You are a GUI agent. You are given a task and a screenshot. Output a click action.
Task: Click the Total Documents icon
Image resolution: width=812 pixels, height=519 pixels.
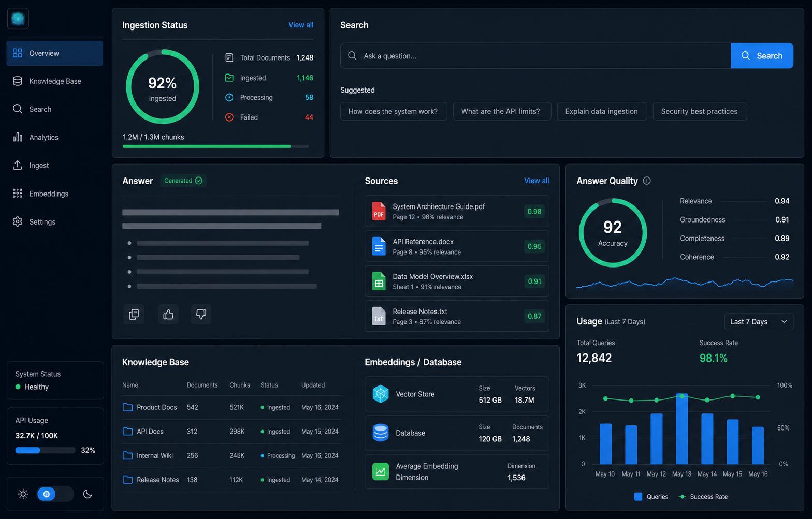click(229, 58)
